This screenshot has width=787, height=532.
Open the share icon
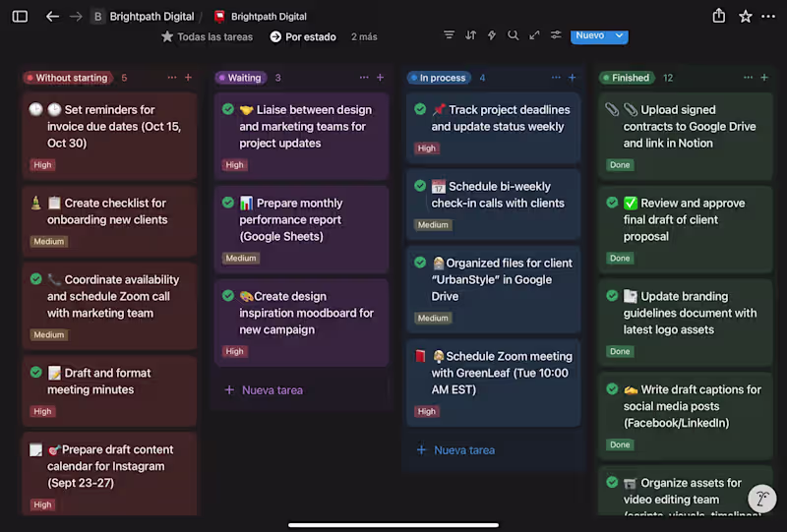click(719, 16)
